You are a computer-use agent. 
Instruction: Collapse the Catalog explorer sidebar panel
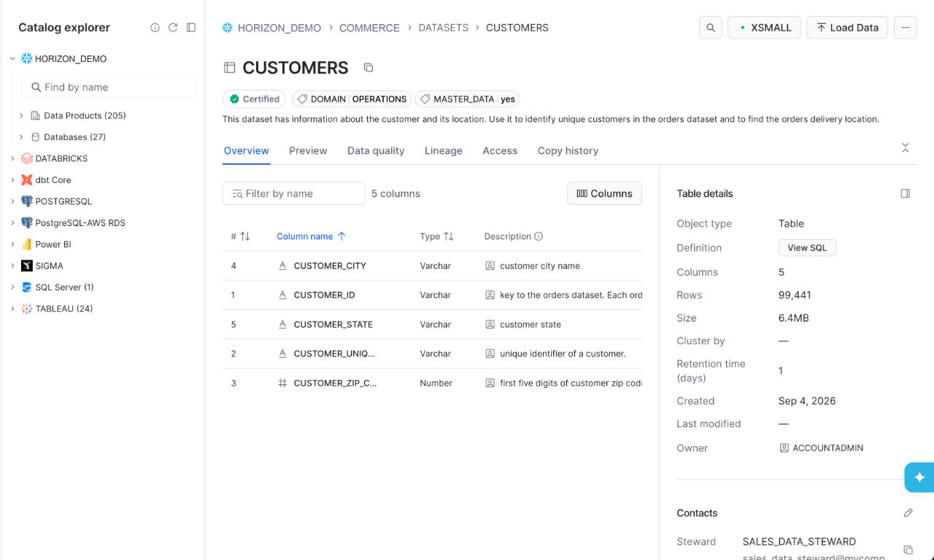coord(191,28)
